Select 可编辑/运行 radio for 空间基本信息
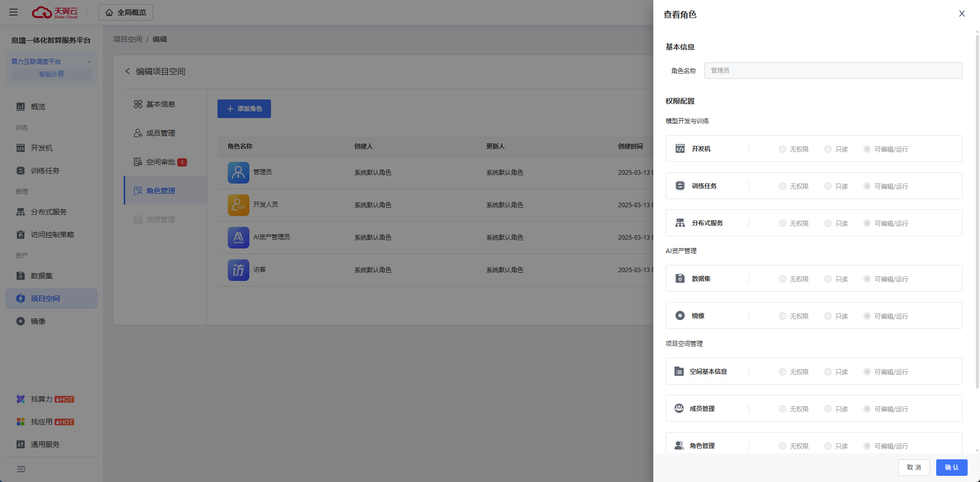This screenshot has height=482, width=980. click(x=867, y=372)
